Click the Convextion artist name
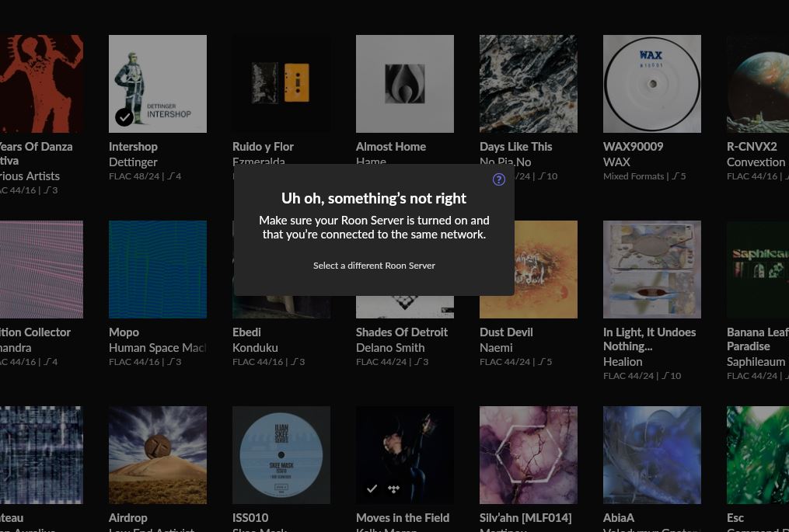The image size is (789, 532). [756, 162]
